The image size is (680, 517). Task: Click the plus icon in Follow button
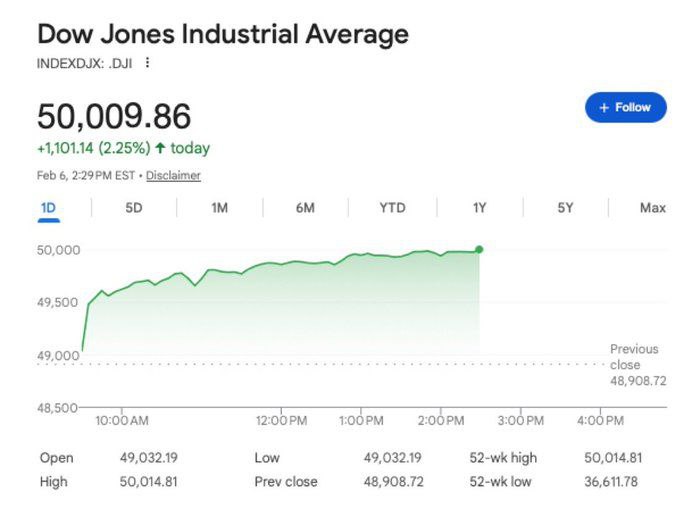(x=604, y=108)
